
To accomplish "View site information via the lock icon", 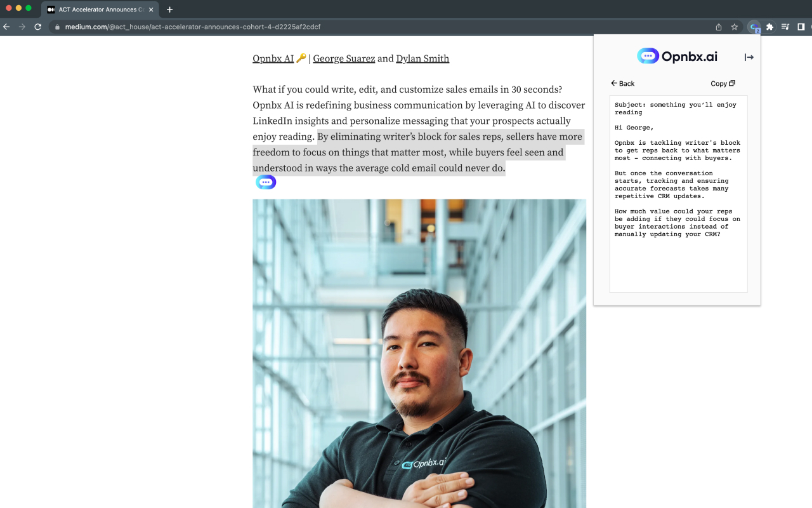I will tap(57, 27).
